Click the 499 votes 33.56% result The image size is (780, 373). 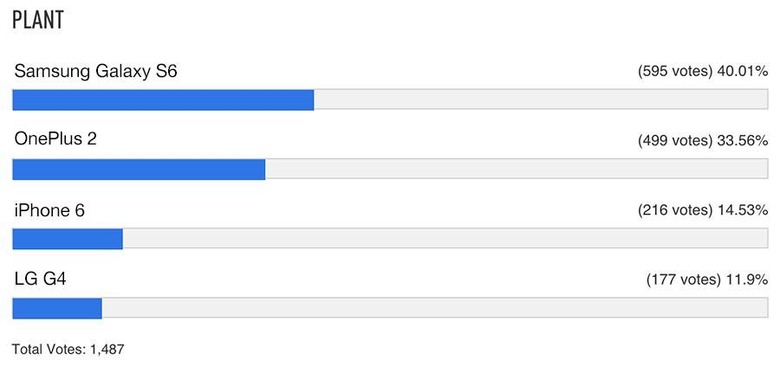pyautogui.click(x=703, y=141)
